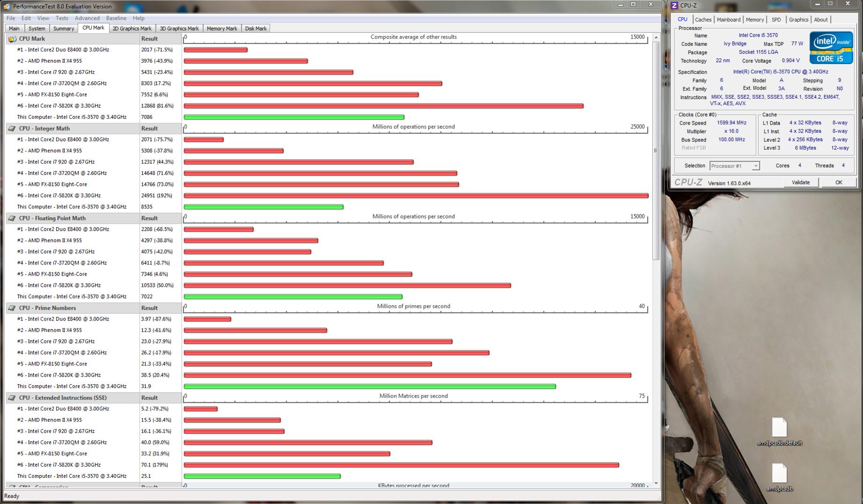
Task: Click the PerformanceTest title bar app icon
Action: point(7,7)
